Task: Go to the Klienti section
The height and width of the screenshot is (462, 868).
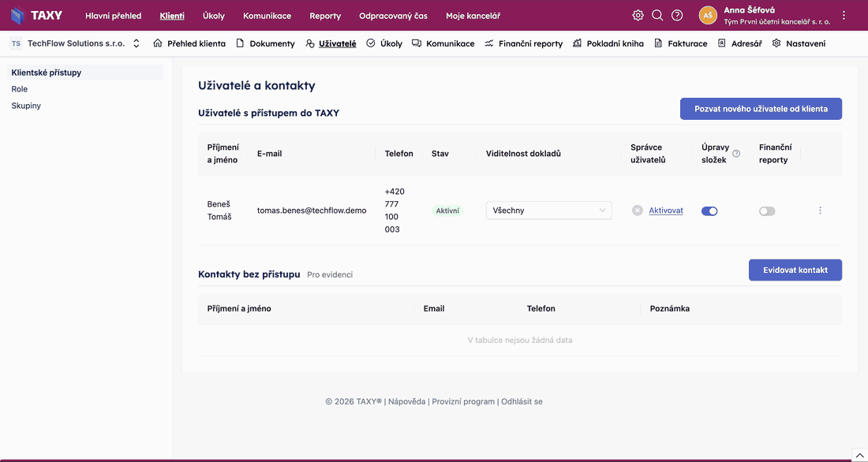Action: [172, 16]
